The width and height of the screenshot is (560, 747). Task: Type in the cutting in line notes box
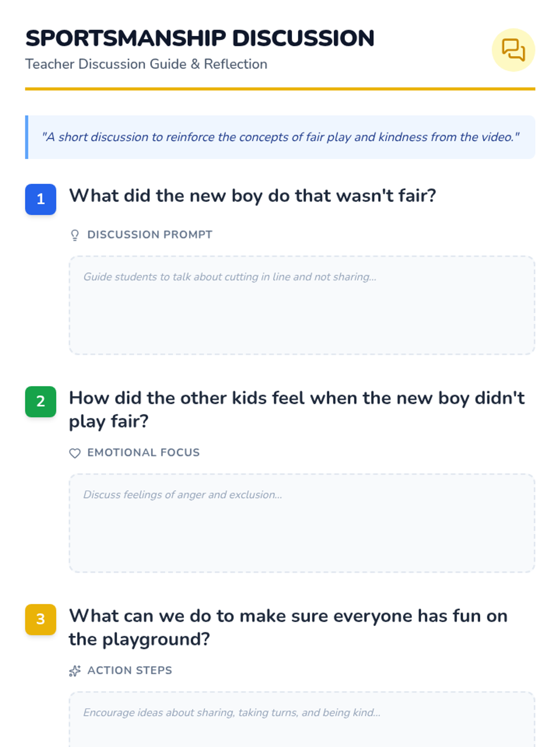click(x=302, y=305)
